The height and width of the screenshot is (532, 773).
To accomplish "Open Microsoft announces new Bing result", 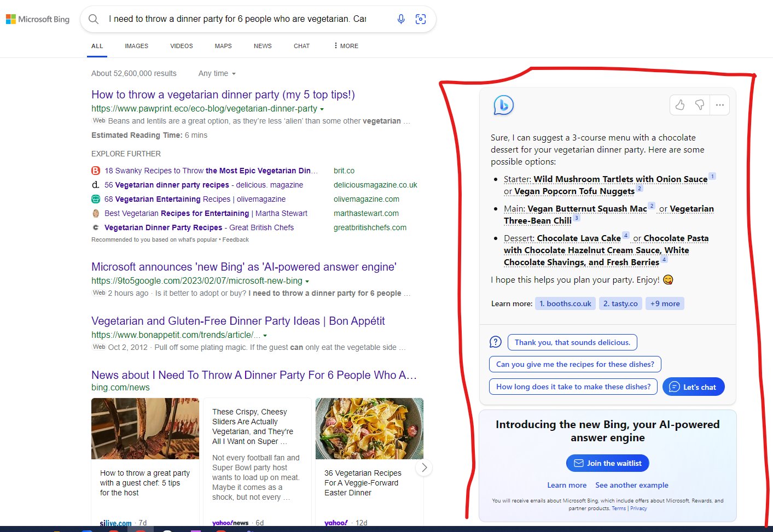I will click(244, 267).
